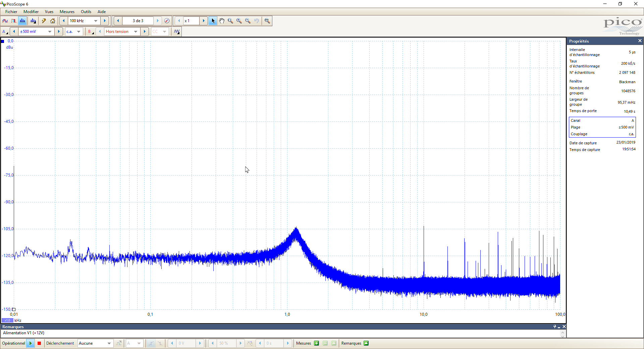Increase channel B range arrow
The height and width of the screenshot is (349, 644).
(145, 32)
